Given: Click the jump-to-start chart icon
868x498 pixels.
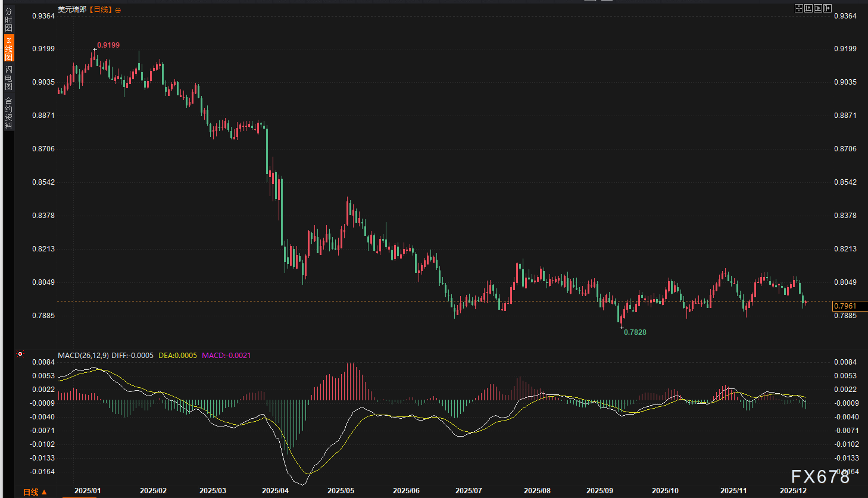Looking at the screenshot, I should 808,8.
